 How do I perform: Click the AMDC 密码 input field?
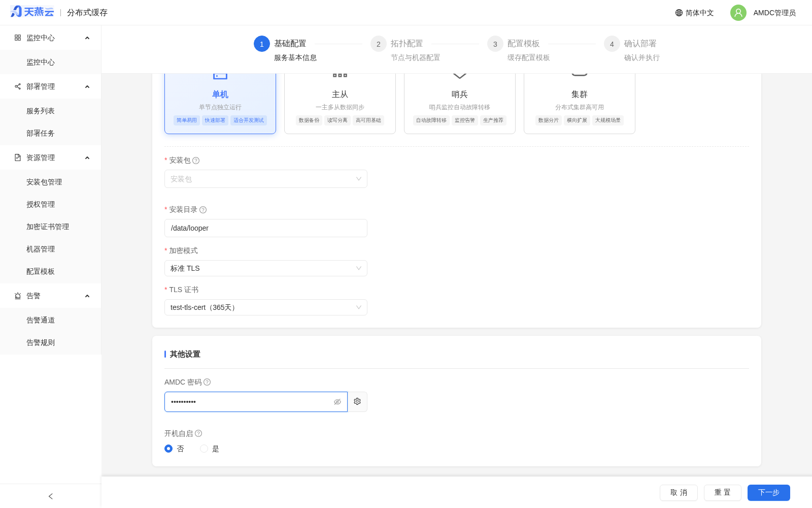pyautogui.click(x=256, y=402)
